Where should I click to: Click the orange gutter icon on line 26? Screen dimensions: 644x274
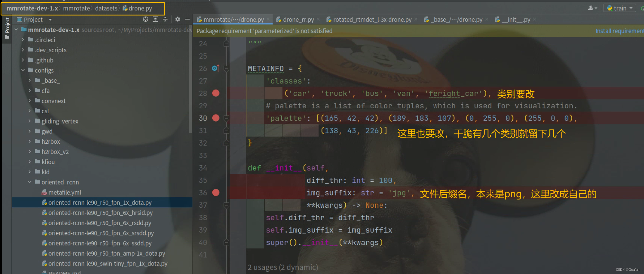point(216,68)
